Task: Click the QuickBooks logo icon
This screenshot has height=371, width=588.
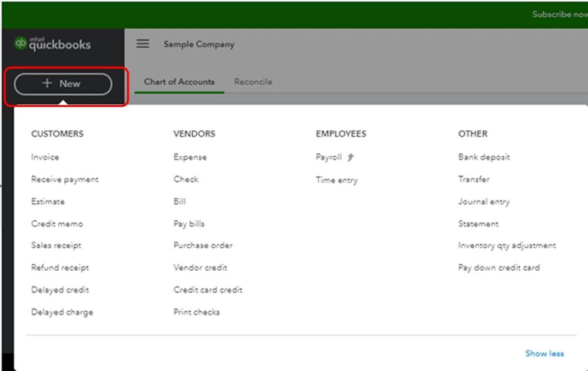Action: pyautogui.click(x=21, y=44)
